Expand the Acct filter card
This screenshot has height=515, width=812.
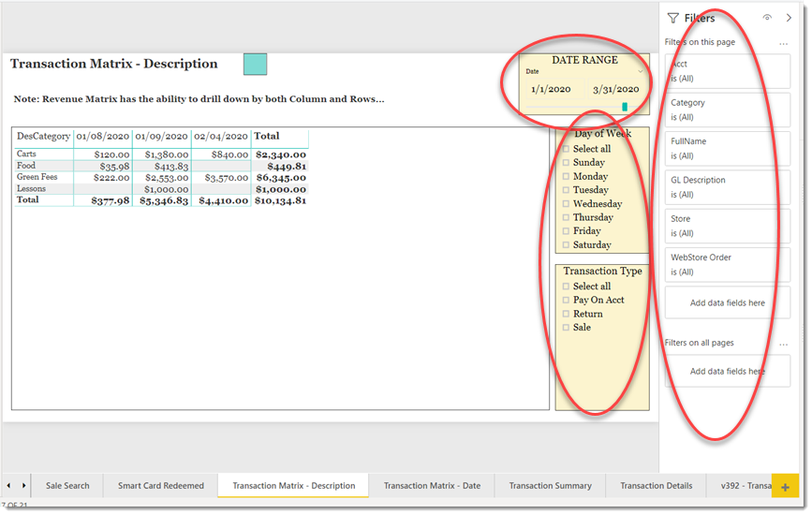(x=727, y=71)
